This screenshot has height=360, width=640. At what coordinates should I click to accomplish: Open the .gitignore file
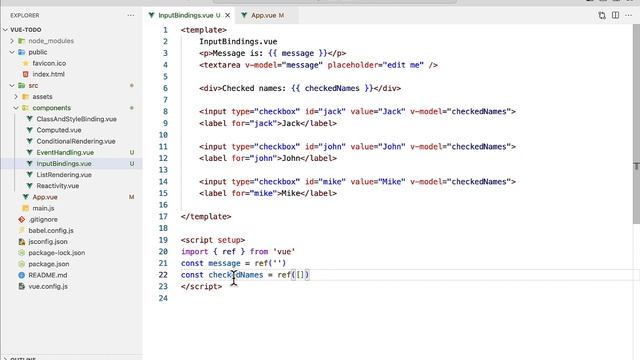43,219
